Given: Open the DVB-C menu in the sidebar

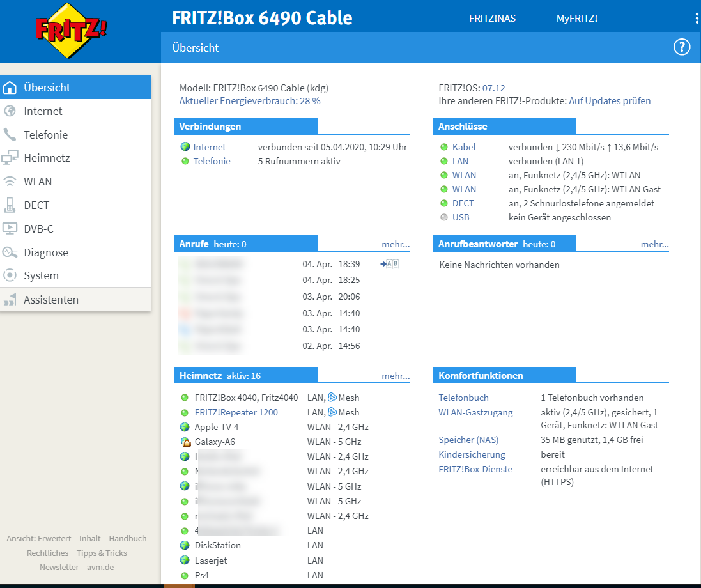Looking at the screenshot, I should pyautogui.click(x=75, y=229).
